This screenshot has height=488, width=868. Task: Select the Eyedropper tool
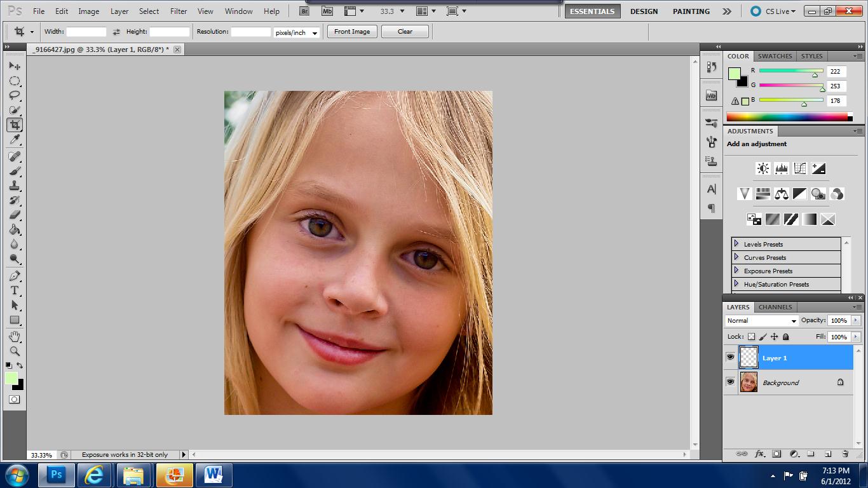[15, 139]
